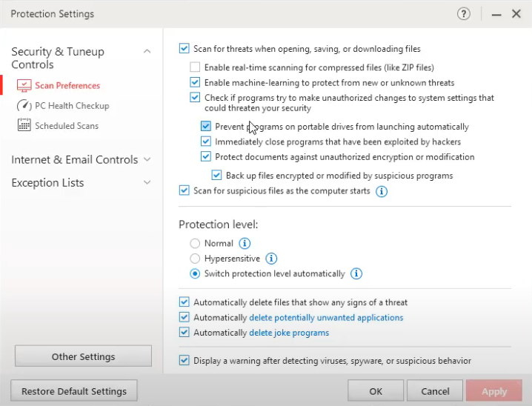Expand Internet & Email Controls section
This screenshot has width=532, height=406.
[147, 159]
